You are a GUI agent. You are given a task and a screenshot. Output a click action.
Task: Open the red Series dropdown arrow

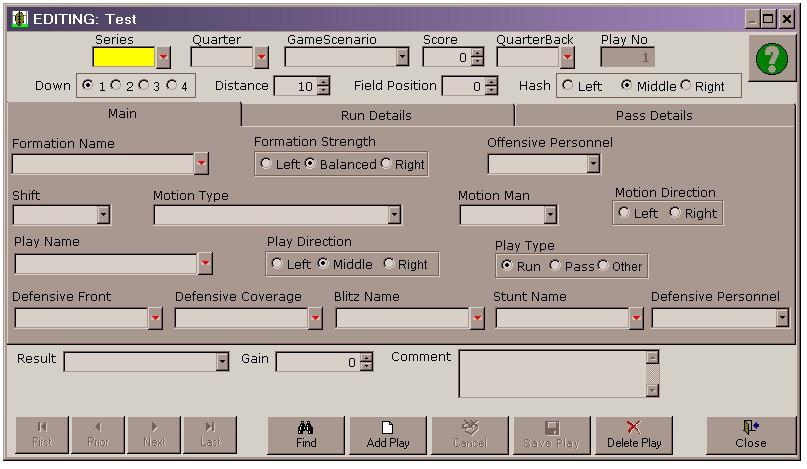164,58
